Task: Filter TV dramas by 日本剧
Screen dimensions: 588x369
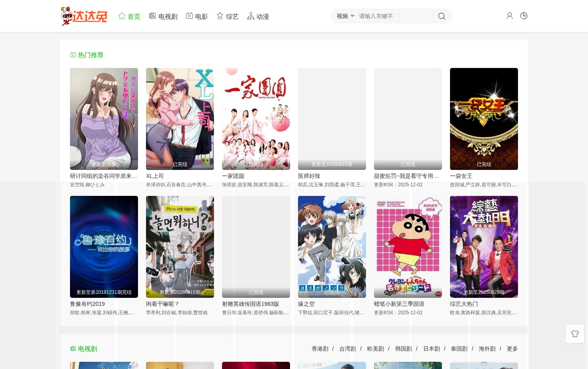Action: (432, 349)
